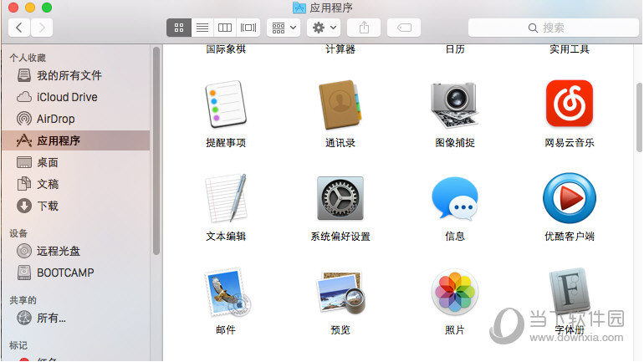This screenshot has width=644, height=362.
Task: Open the 图像捕捉 Image Capture icon
Action: click(455, 105)
